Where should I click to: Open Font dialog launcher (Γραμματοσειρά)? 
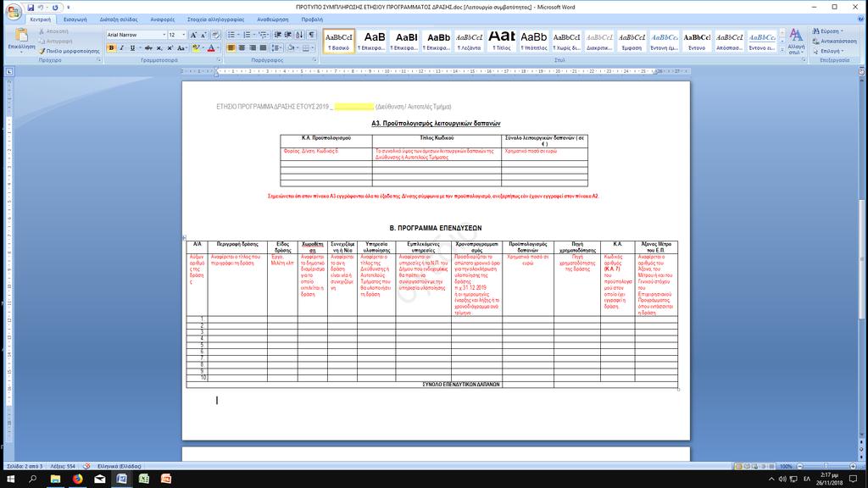(x=219, y=60)
